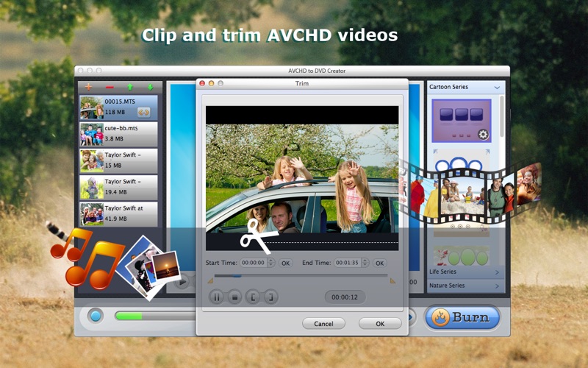Select the Taylor Swift 19.4 MB video
The width and height of the screenshot is (588, 368).
coord(118,187)
